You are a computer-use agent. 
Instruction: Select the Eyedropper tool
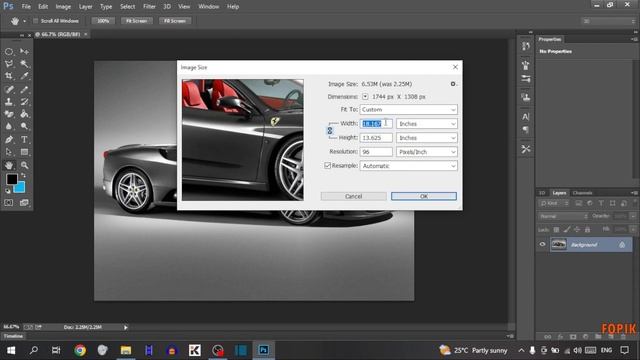tap(24, 76)
